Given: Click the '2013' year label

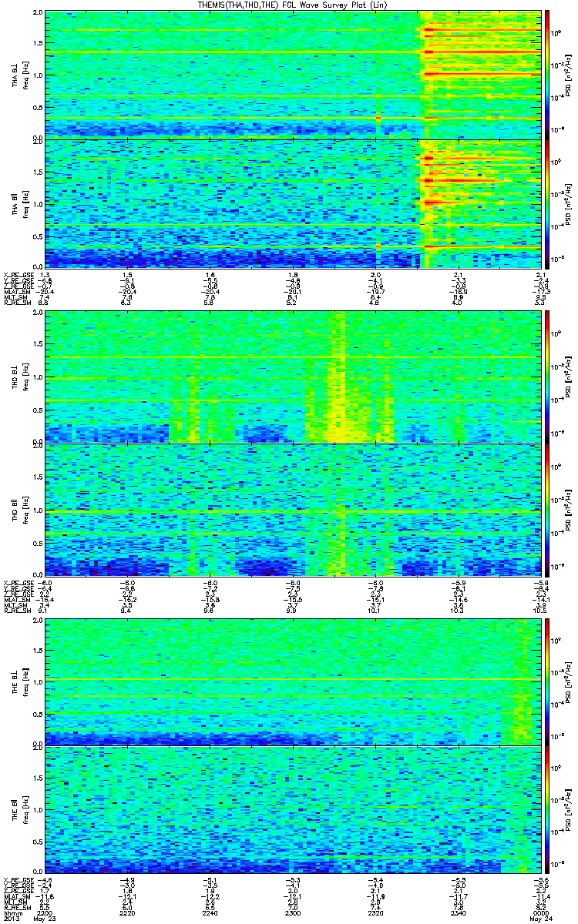Looking at the screenshot, I should pyautogui.click(x=11, y=919).
